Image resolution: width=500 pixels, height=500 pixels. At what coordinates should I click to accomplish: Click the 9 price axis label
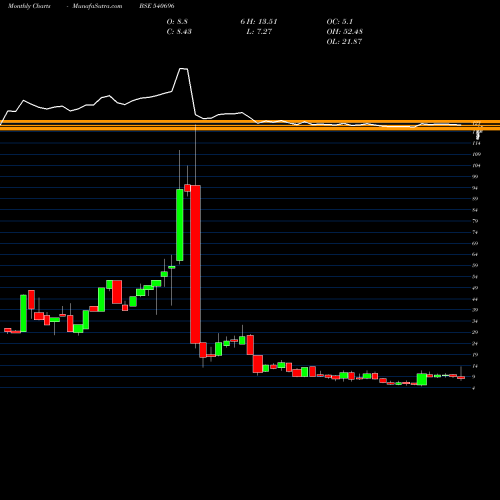[474, 377]
